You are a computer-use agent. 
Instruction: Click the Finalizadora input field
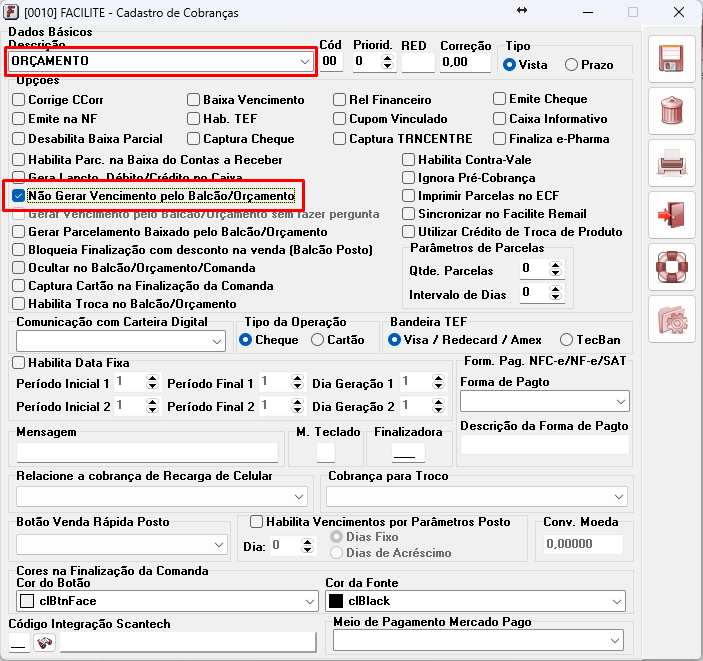(x=408, y=452)
